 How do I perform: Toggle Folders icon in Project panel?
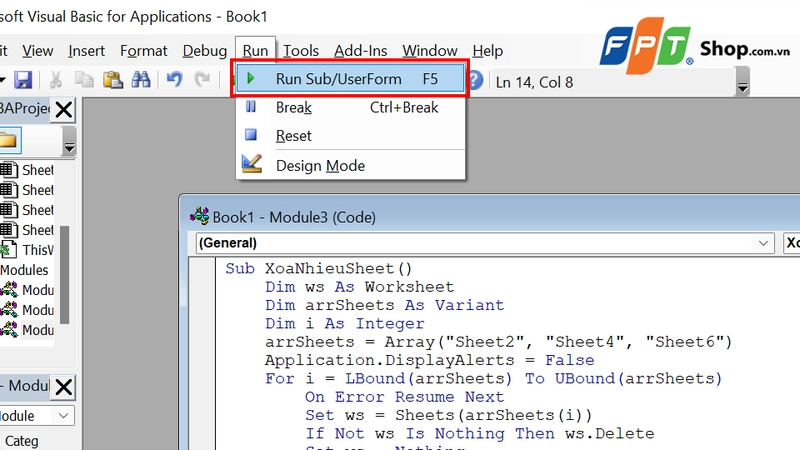tap(9, 140)
